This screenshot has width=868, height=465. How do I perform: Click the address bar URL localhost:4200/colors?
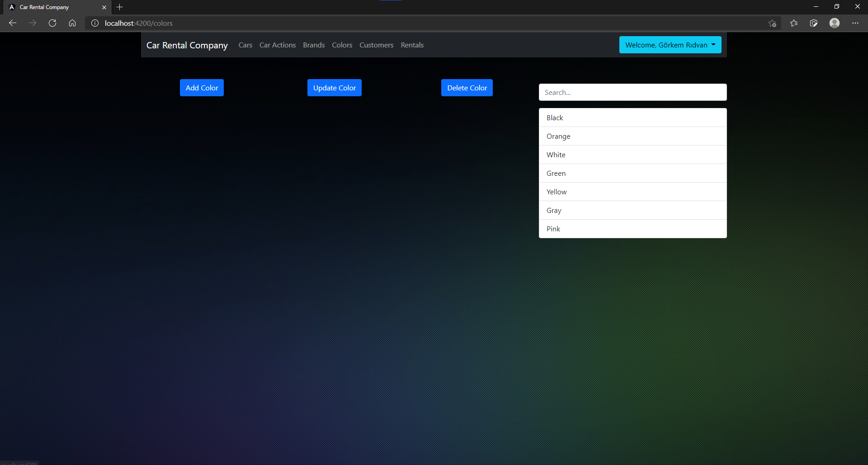[138, 23]
